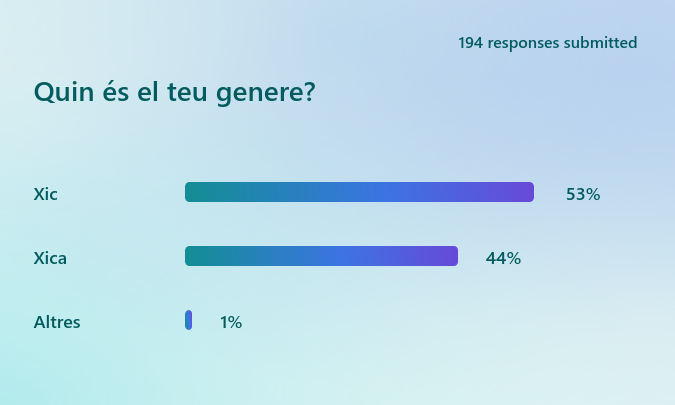Click the question title 'Quin és el teu genere?'

pos(175,93)
